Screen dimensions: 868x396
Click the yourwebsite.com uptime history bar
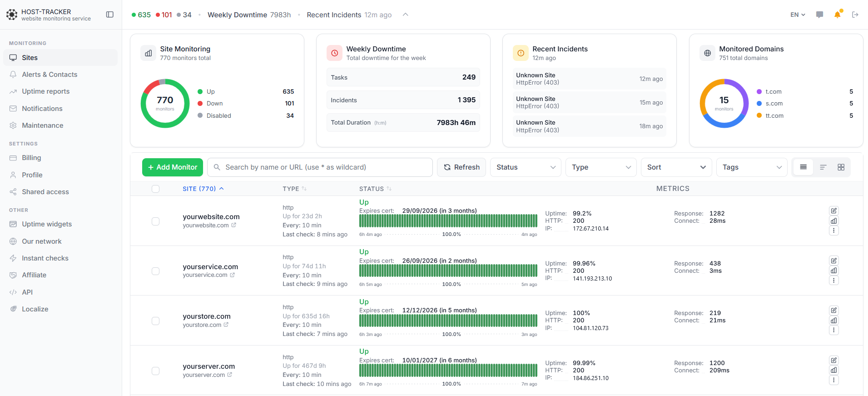(x=448, y=221)
